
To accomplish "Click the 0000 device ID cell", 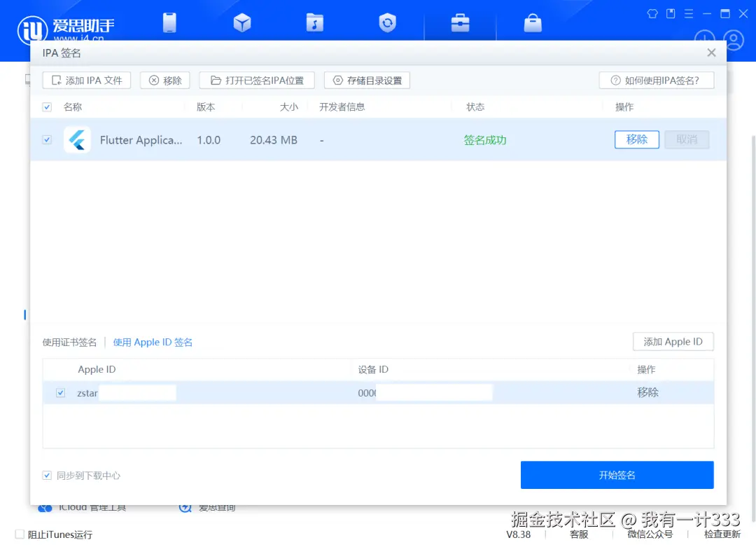I will 367,393.
